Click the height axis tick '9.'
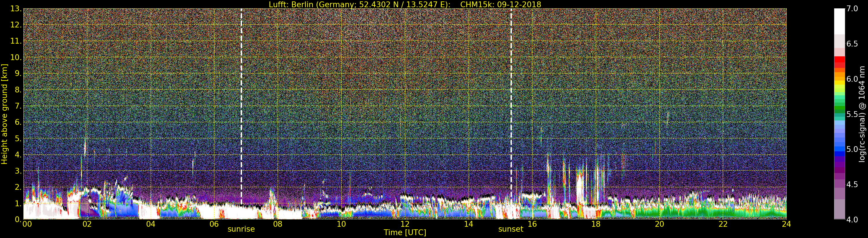 pos(18,73)
